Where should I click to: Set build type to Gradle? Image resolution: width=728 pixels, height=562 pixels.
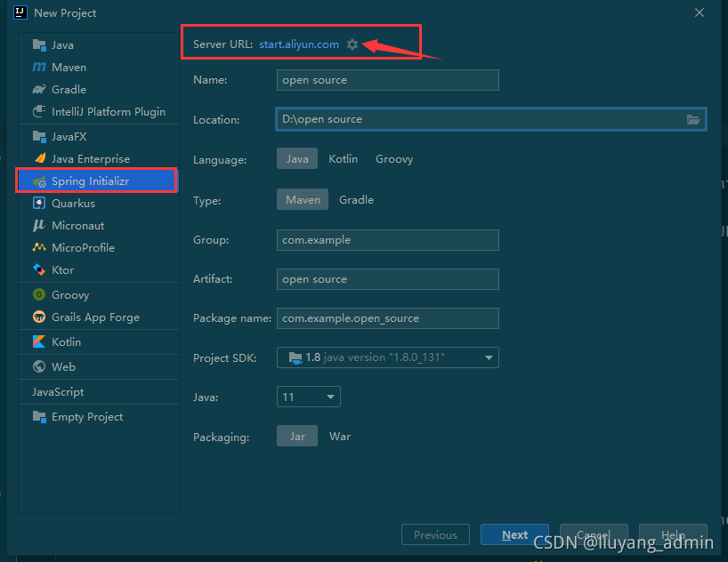[x=356, y=199]
